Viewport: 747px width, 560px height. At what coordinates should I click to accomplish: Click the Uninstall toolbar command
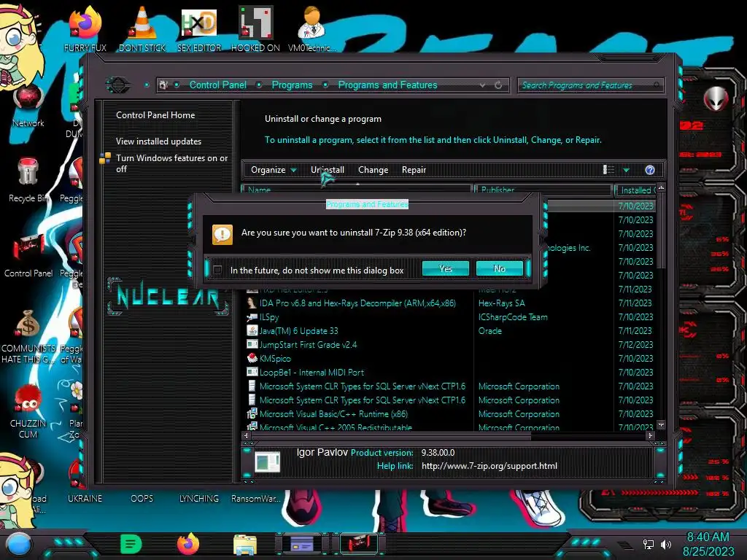[x=328, y=170]
